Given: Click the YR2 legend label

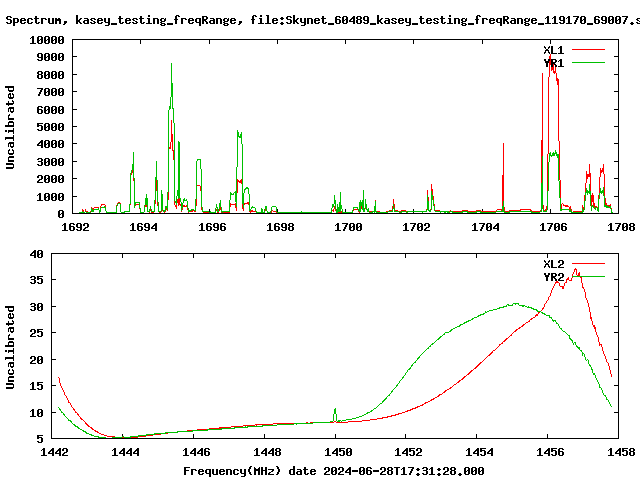Looking at the screenshot, I should (553, 277).
